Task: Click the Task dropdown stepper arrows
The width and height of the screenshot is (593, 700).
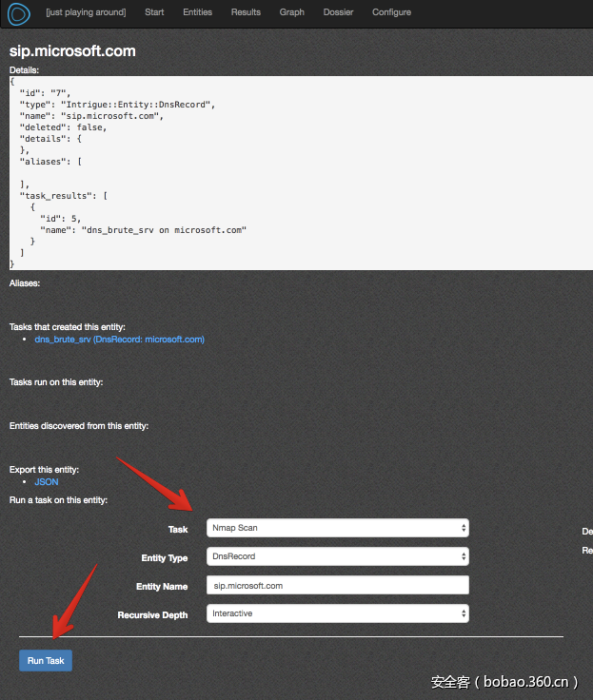Action: pos(463,528)
